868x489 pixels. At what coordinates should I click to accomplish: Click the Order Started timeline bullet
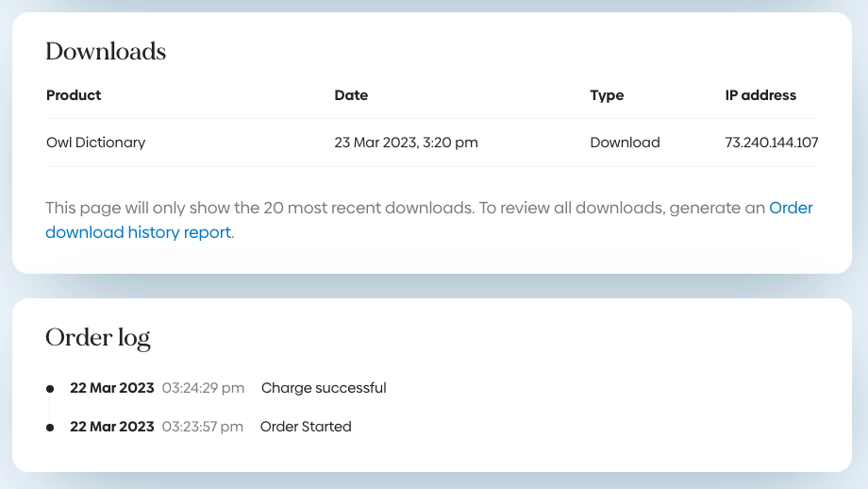click(x=50, y=428)
